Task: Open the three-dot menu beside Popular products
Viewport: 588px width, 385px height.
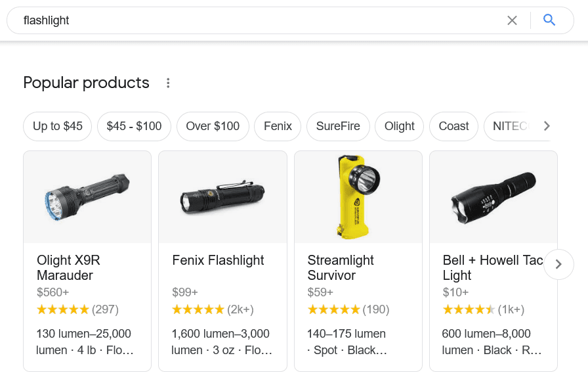Action: click(168, 83)
